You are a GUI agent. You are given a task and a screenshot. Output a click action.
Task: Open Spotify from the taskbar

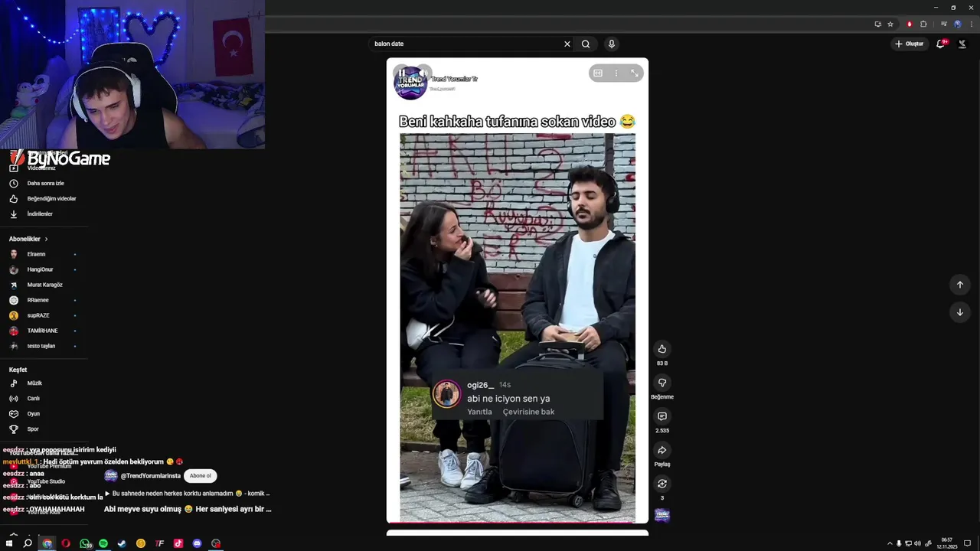click(103, 543)
